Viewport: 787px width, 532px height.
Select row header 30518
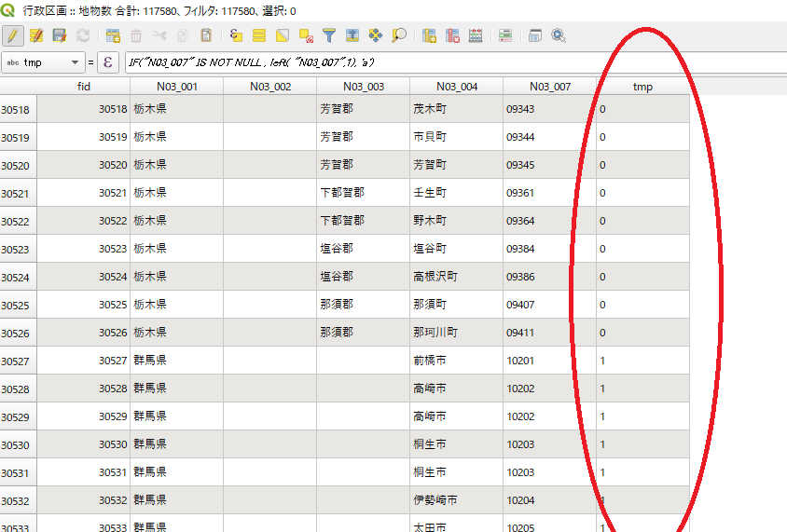coord(18,109)
